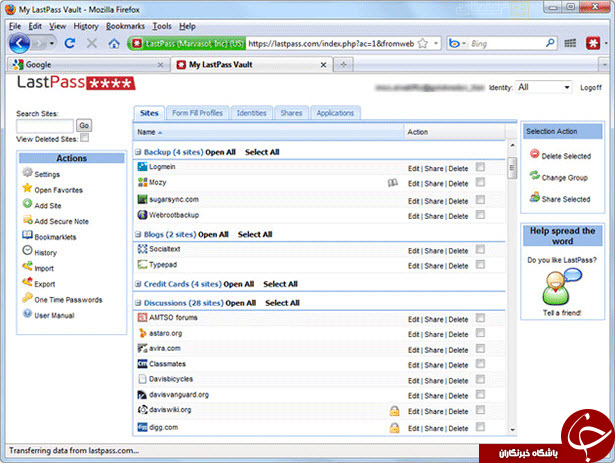
Task: Click the History clock icon
Action: (27, 251)
